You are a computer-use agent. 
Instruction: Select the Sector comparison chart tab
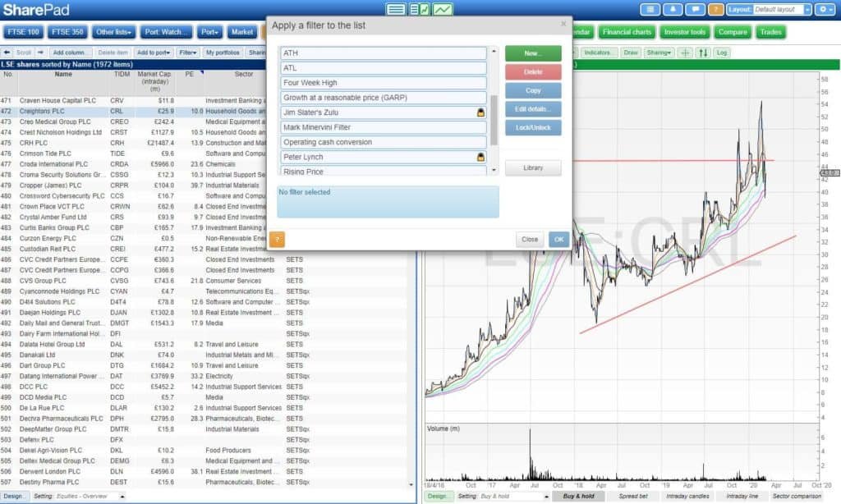[x=797, y=497]
